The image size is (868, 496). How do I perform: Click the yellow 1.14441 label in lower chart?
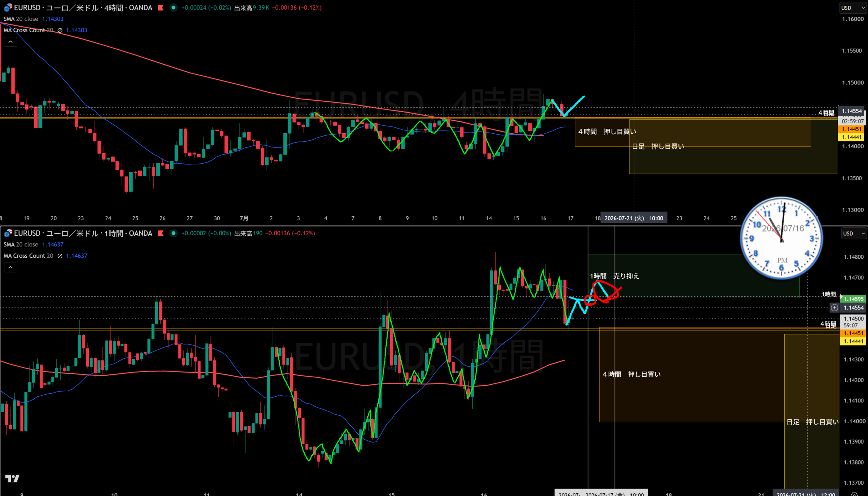[x=853, y=341]
